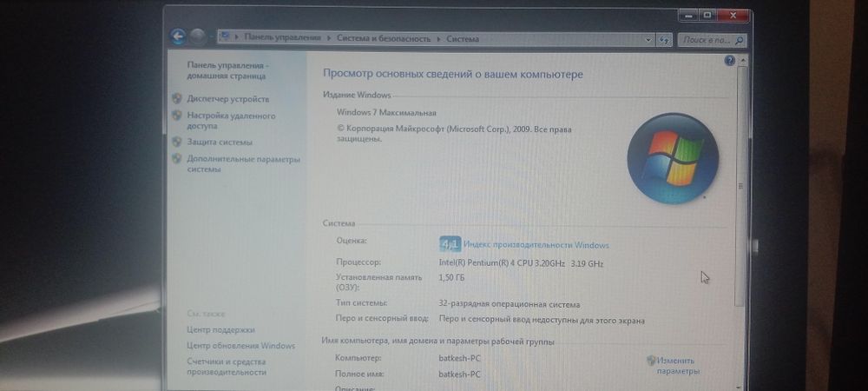The image size is (868, 391).
Task: Click shield icon beside 'Дополнительные параметры системы'
Action: click(176, 159)
